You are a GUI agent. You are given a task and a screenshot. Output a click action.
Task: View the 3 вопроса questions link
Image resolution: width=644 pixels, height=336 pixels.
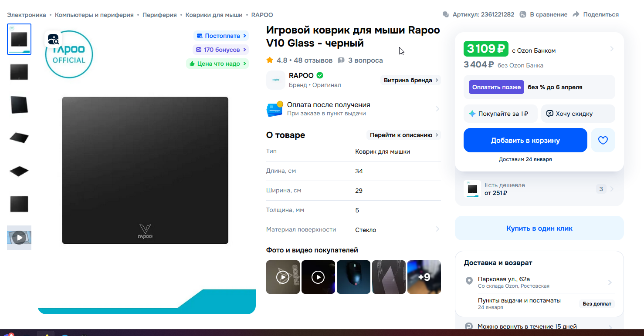pos(360,60)
